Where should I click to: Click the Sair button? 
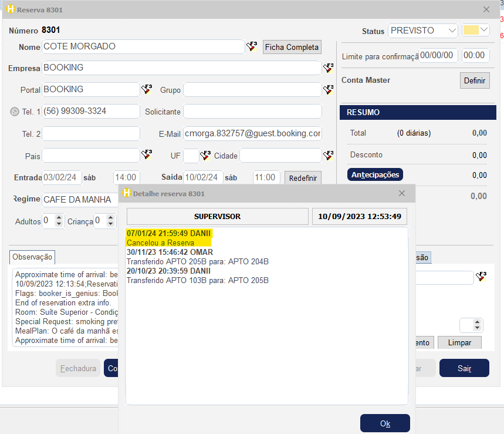[464, 368]
